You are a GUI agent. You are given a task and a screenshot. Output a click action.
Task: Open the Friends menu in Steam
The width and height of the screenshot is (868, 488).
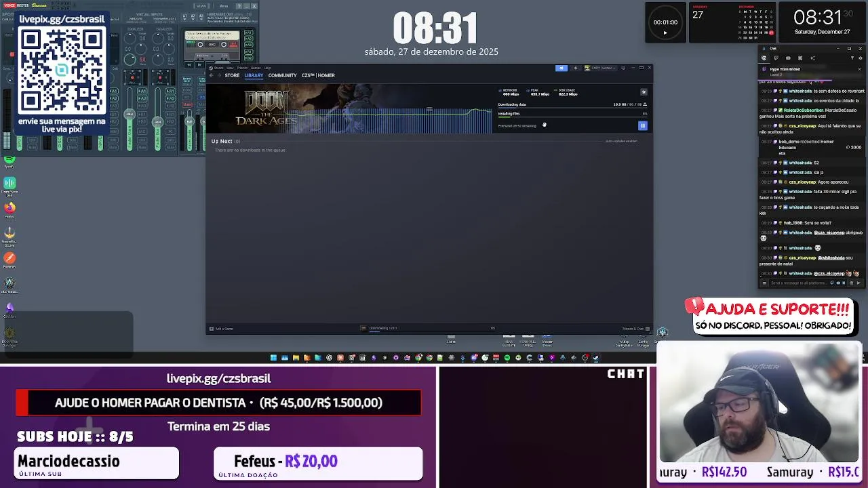(x=242, y=68)
